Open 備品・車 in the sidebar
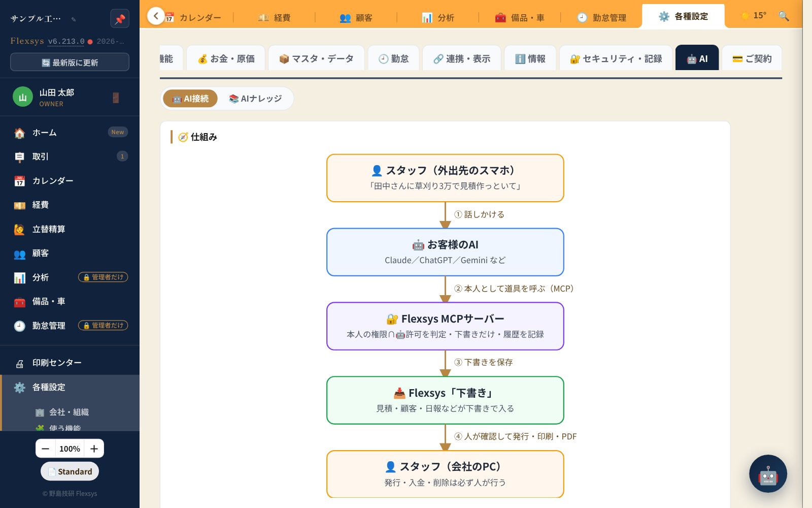This screenshot has width=812, height=508. tap(70, 301)
